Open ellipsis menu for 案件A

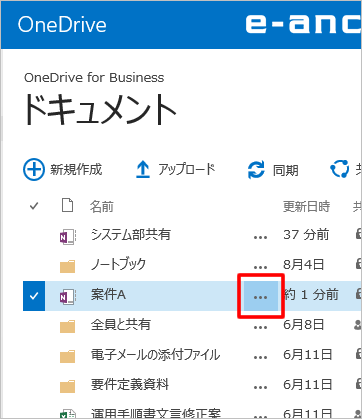tap(261, 296)
